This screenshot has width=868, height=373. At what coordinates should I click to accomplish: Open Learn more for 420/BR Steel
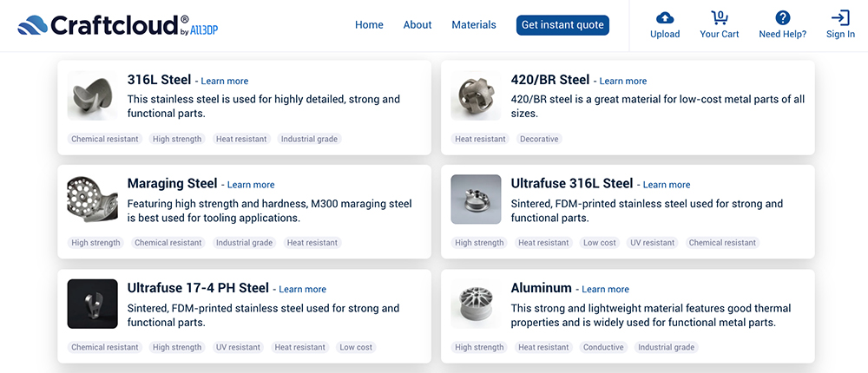coord(622,81)
